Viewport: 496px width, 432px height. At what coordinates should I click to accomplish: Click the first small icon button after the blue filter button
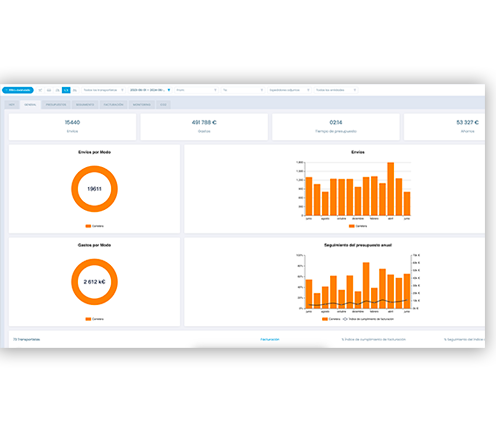coord(40,90)
